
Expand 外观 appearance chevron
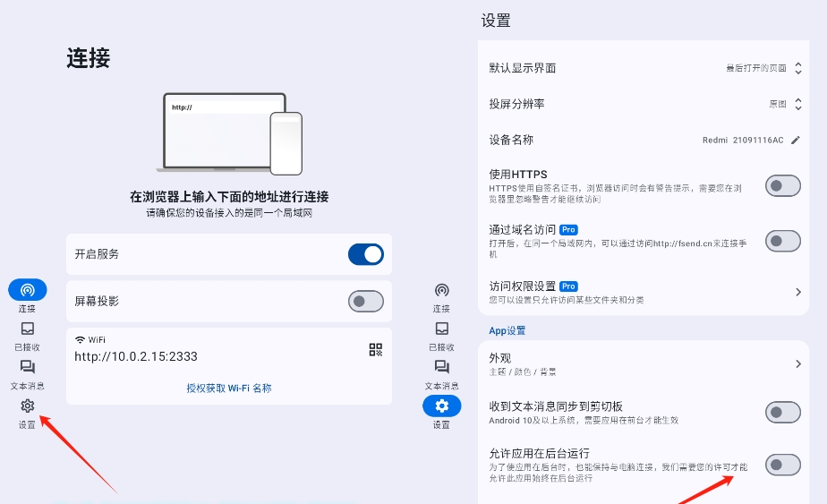point(798,363)
